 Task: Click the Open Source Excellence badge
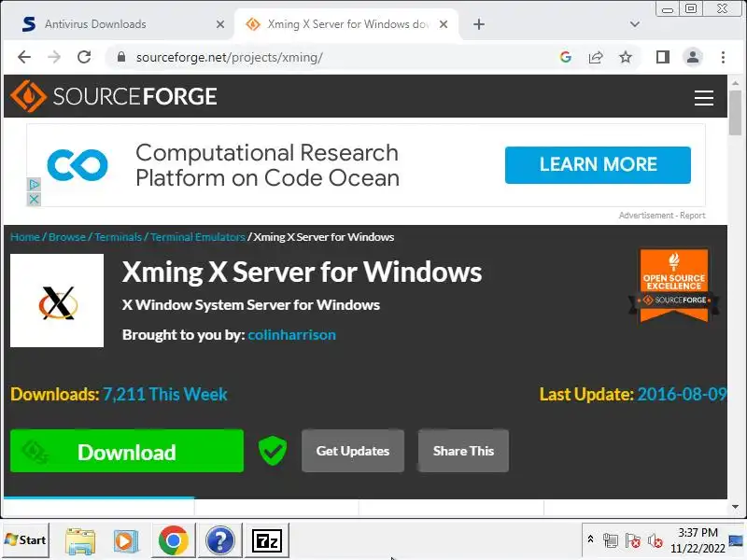pyautogui.click(x=673, y=286)
